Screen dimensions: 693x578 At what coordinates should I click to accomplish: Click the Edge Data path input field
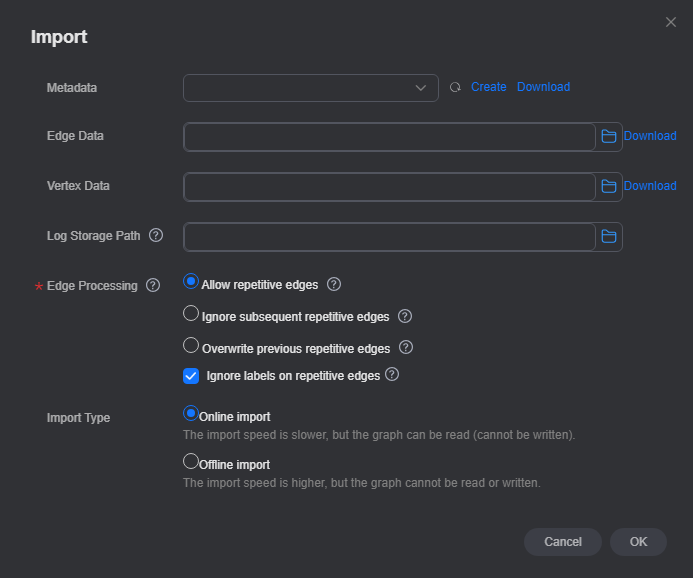(389, 137)
